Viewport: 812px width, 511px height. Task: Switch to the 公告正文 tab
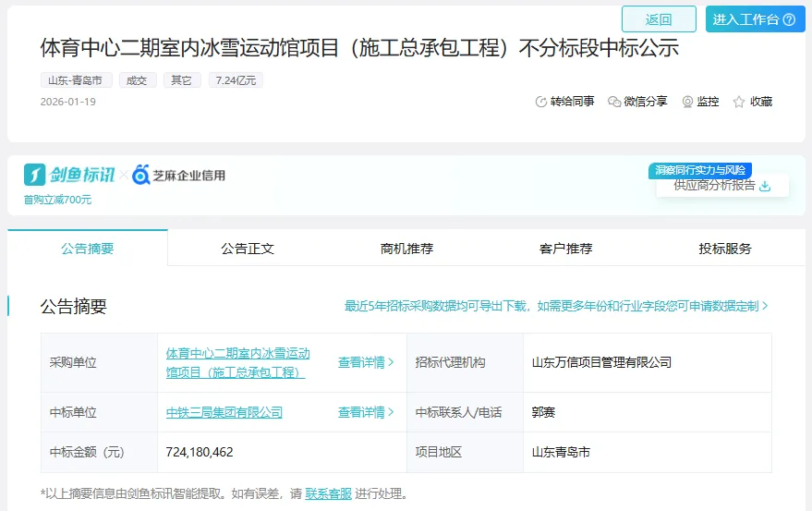point(248,249)
